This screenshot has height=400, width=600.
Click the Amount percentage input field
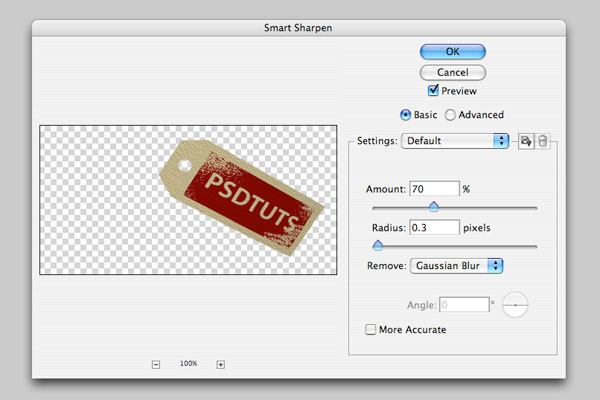point(434,189)
